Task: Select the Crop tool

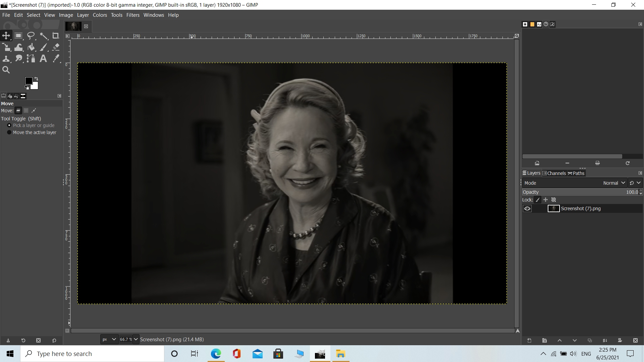Action: click(56, 36)
